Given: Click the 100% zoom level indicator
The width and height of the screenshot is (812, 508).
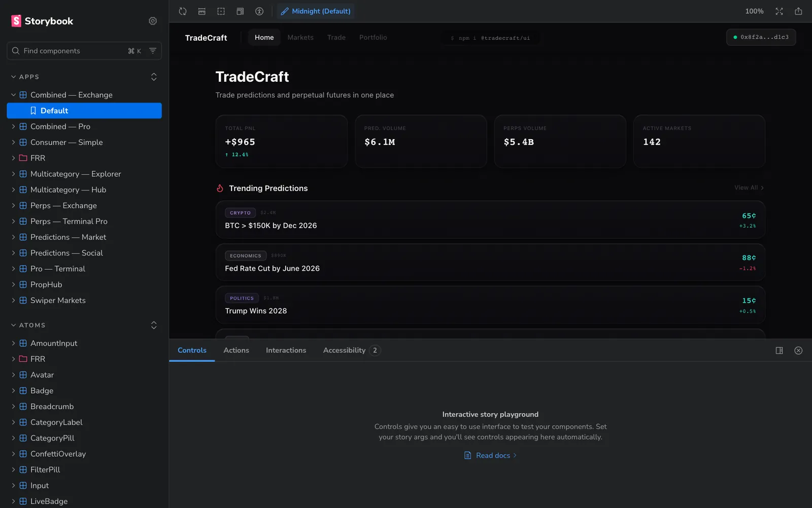Looking at the screenshot, I should [x=754, y=11].
